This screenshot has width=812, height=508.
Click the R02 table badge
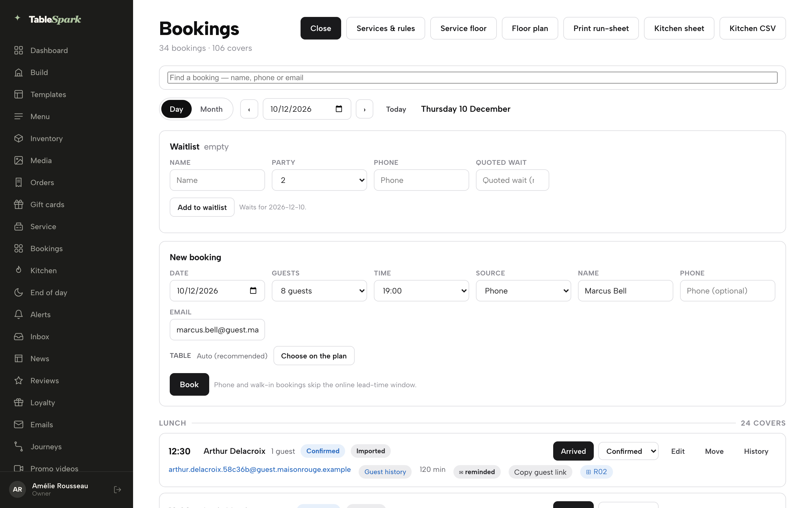click(x=596, y=472)
